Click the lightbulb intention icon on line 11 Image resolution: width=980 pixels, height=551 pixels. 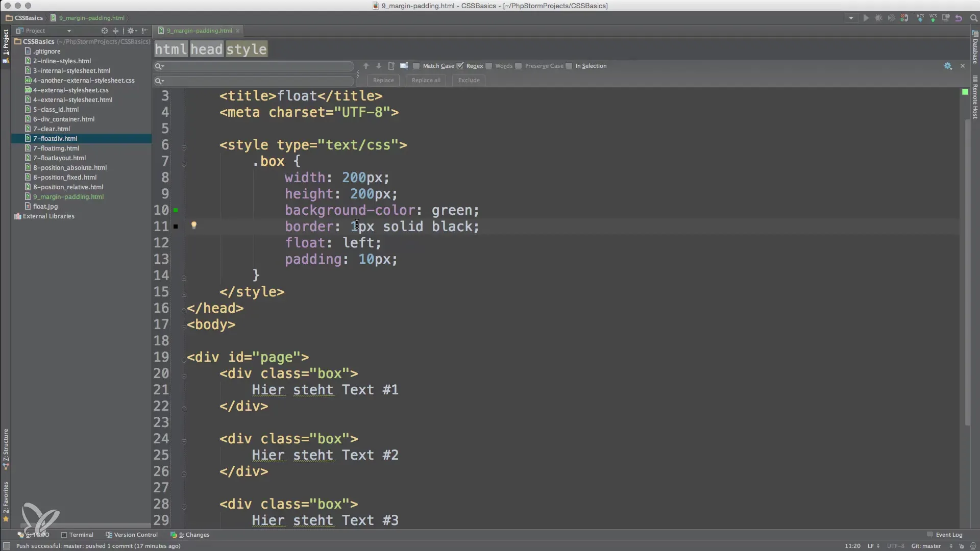194,225
